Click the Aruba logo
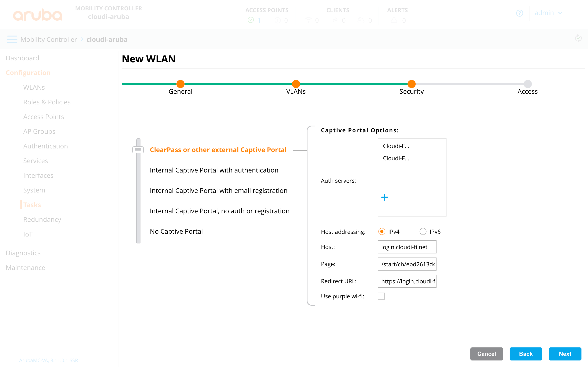588x367 pixels. click(37, 14)
